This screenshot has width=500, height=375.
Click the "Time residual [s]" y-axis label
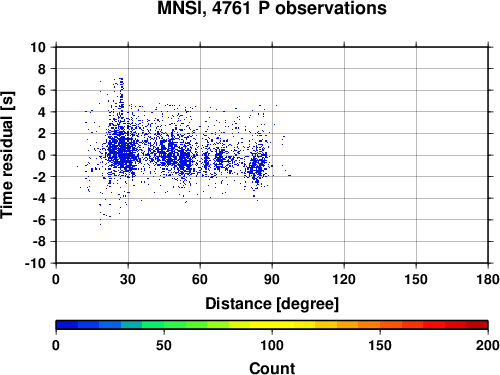[7, 155]
